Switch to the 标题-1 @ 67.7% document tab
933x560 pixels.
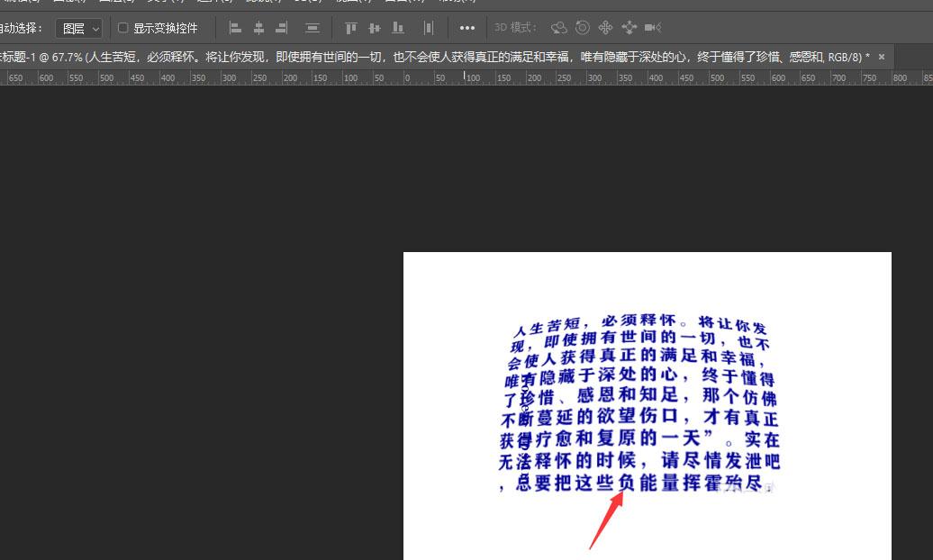pos(434,57)
